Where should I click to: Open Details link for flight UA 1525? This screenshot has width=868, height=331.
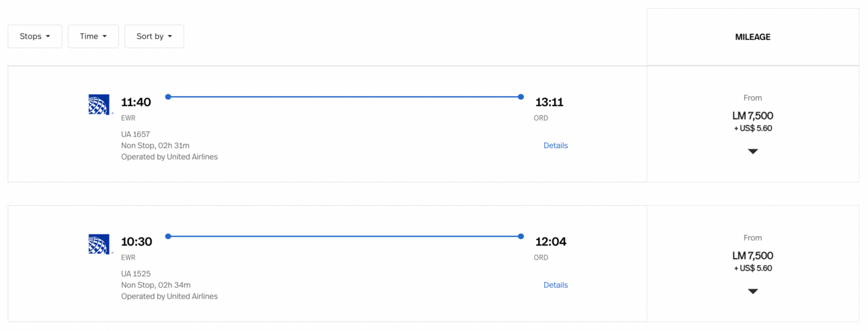pos(556,285)
